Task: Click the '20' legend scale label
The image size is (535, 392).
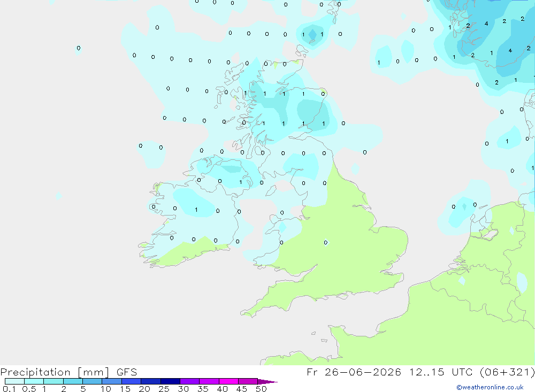Action: click(x=144, y=389)
